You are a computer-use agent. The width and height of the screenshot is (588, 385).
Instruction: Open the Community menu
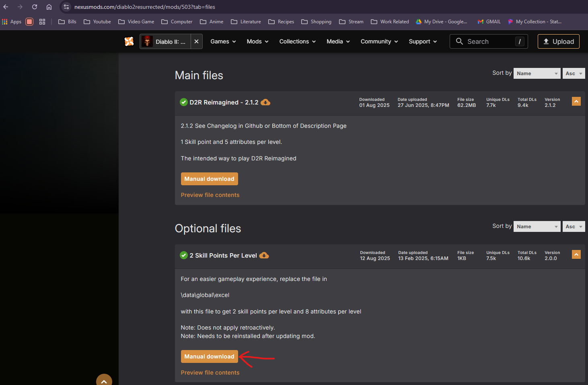[379, 41]
